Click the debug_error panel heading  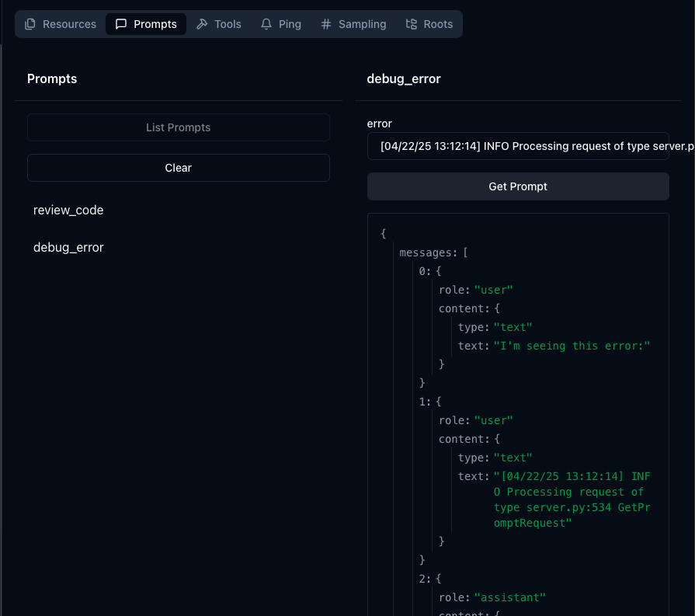[x=404, y=79]
